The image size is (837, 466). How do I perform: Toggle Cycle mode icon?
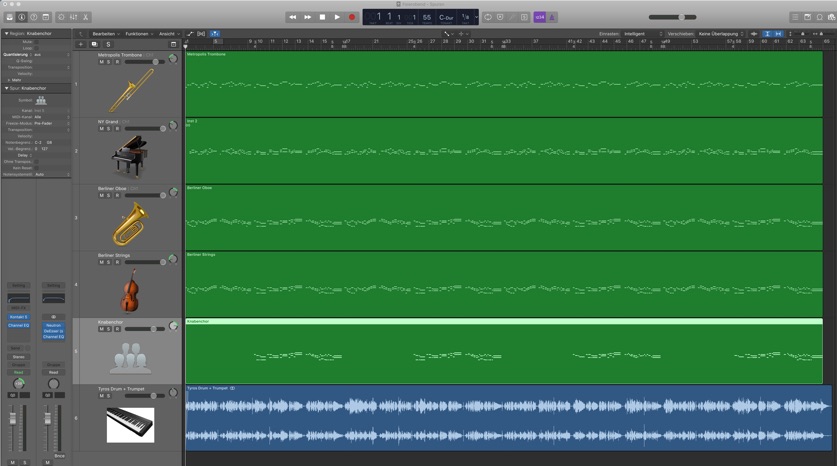[488, 17]
